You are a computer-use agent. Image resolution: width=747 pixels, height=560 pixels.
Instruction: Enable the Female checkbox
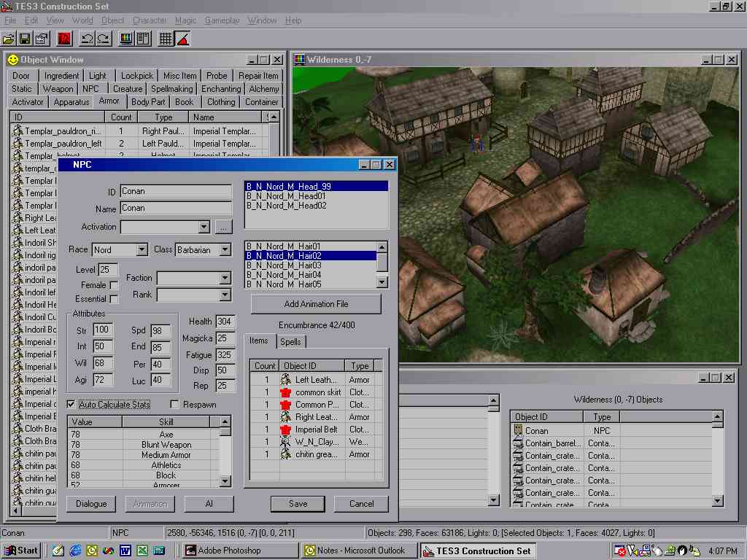pos(114,285)
